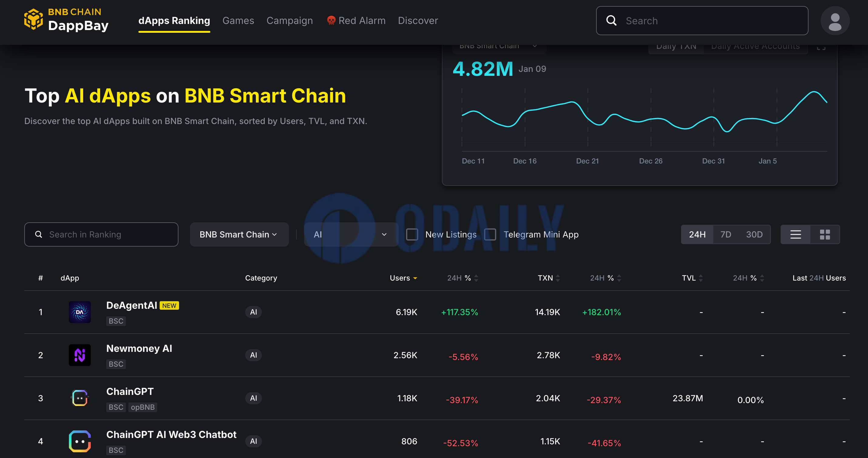Sort by Users column arrow
This screenshot has height=458, width=868.
click(x=415, y=278)
